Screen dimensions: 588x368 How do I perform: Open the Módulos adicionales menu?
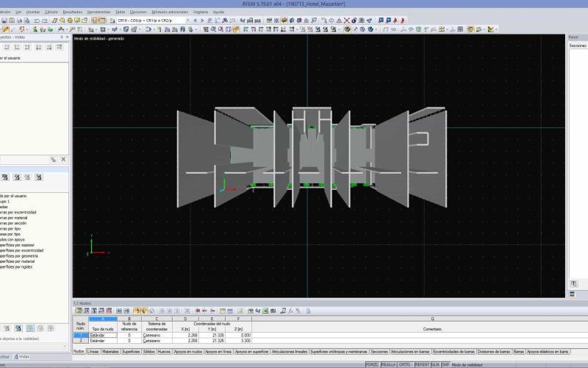click(x=170, y=12)
